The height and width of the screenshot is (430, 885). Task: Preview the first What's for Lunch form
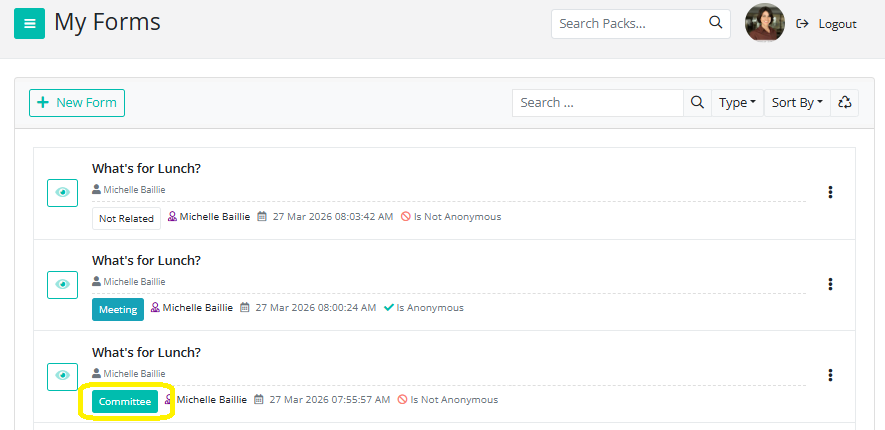(x=62, y=193)
